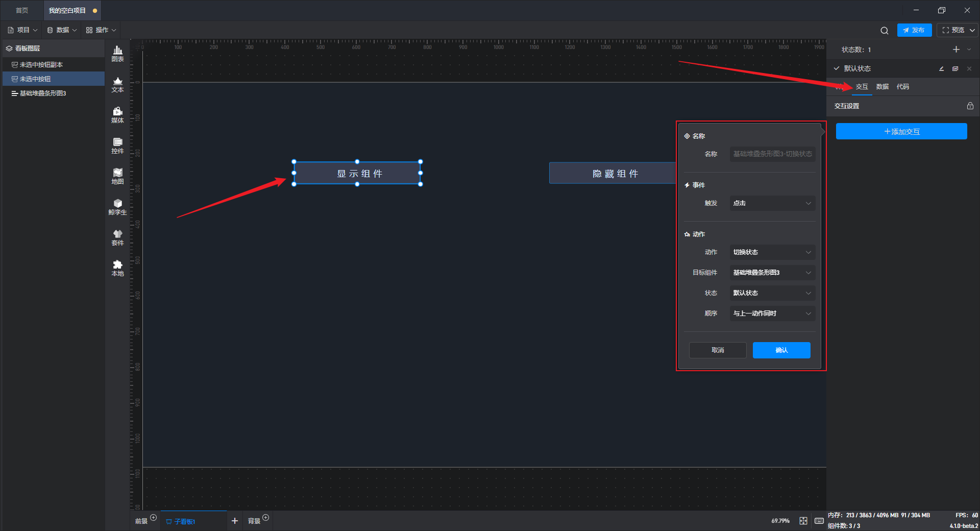This screenshot has width=980, height=531.
Task: Duplicate 默认状态 with the copy icon
Action: click(x=955, y=68)
